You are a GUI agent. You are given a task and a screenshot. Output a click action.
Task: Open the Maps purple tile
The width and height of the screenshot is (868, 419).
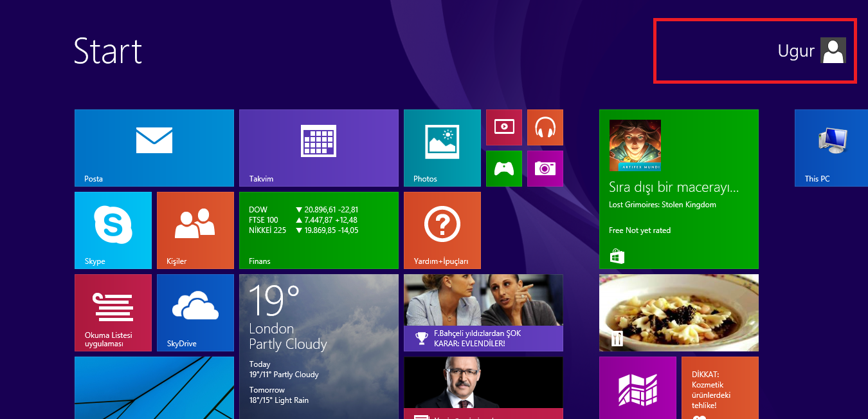pos(638,387)
